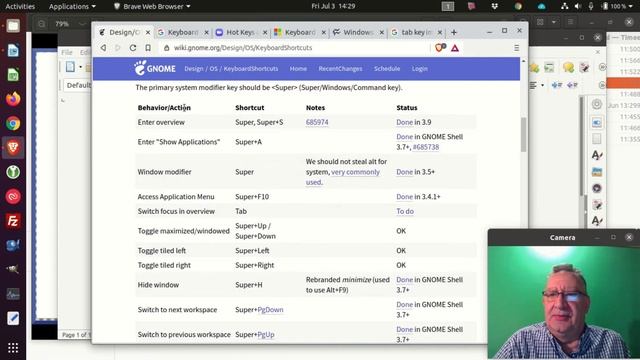Click the browser vertical scrollbar thumb
The width and height of the screenshot is (640, 360).
pos(523,134)
